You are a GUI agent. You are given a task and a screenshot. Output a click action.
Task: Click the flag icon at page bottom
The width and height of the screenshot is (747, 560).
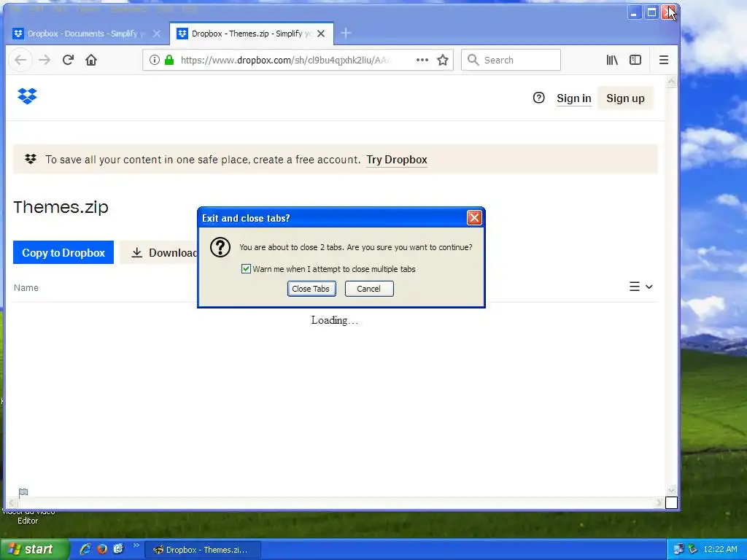23,492
